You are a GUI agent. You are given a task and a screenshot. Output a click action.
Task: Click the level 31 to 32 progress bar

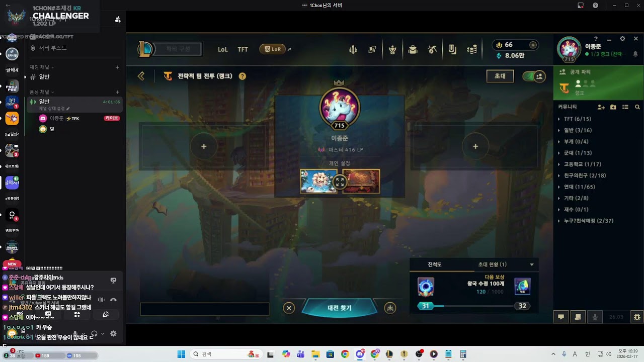[x=473, y=306]
